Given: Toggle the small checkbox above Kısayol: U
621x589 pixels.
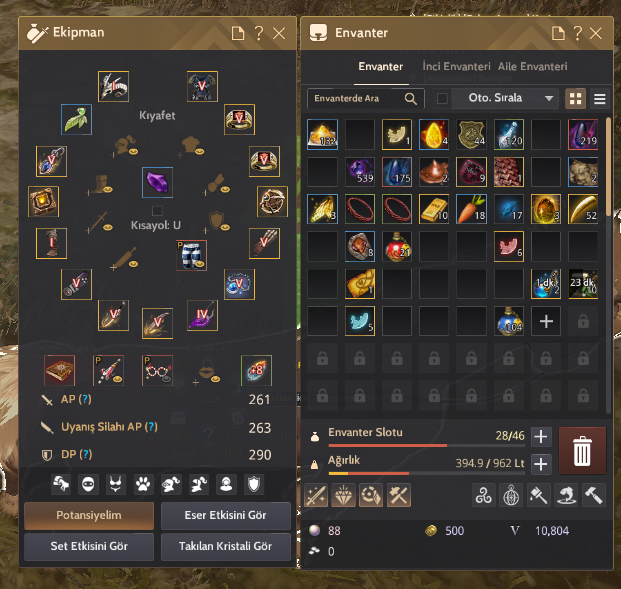Looking at the screenshot, I should (157, 210).
